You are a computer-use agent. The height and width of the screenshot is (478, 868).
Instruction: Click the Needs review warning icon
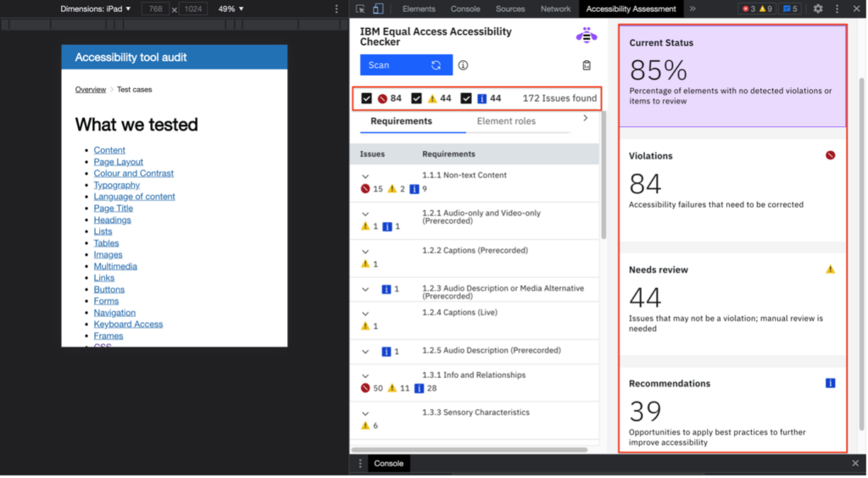831,270
